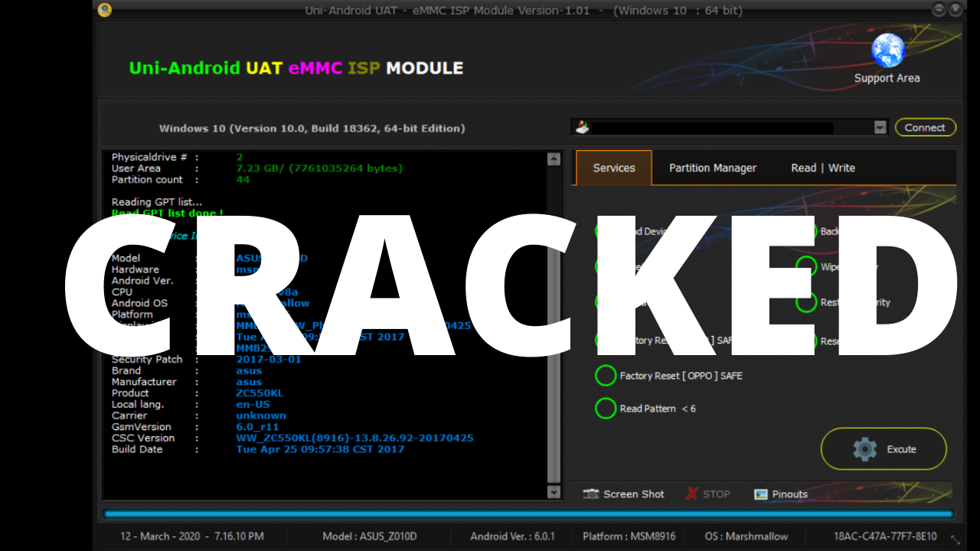The image size is (980, 551).
Task: Click the log panel vertical scrollbar track
Action: coord(554,326)
